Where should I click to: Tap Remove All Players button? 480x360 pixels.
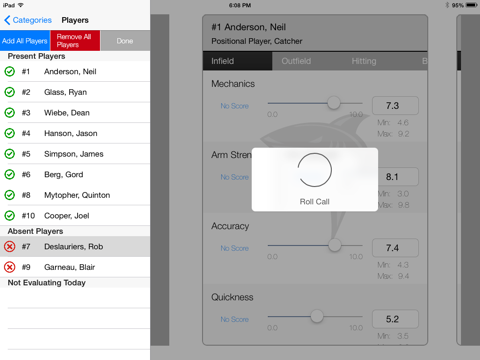point(75,41)
